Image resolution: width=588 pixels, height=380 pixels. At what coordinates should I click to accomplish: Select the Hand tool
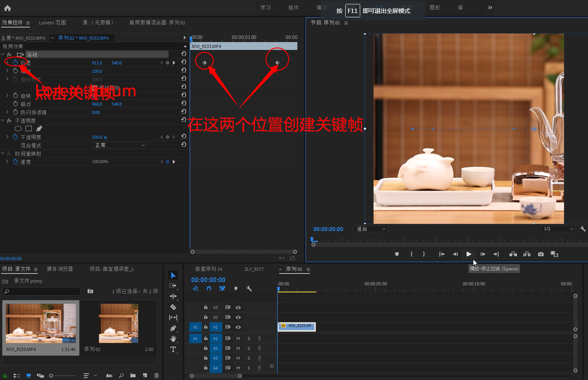click(173, 339)
